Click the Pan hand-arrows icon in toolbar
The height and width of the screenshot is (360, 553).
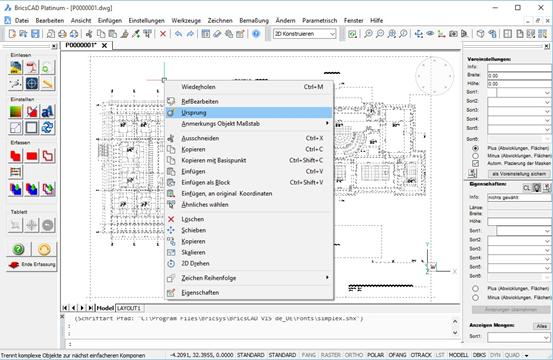click(419, 34)
